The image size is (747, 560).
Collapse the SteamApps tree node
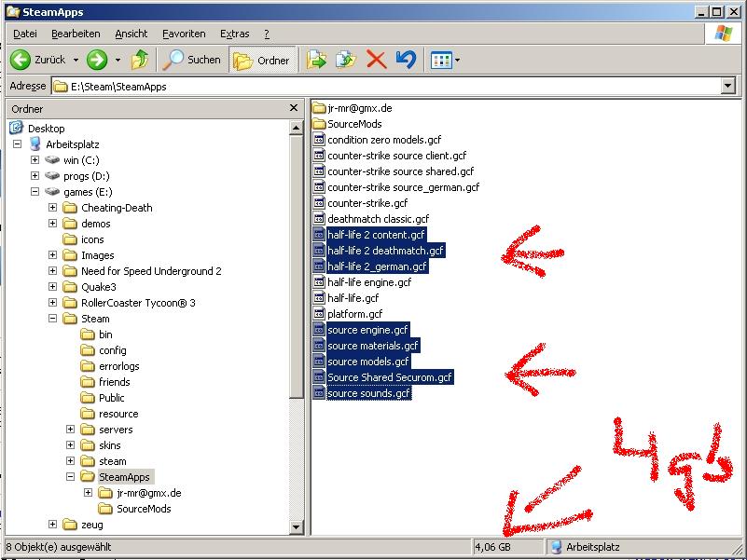(x=71, y=476)
